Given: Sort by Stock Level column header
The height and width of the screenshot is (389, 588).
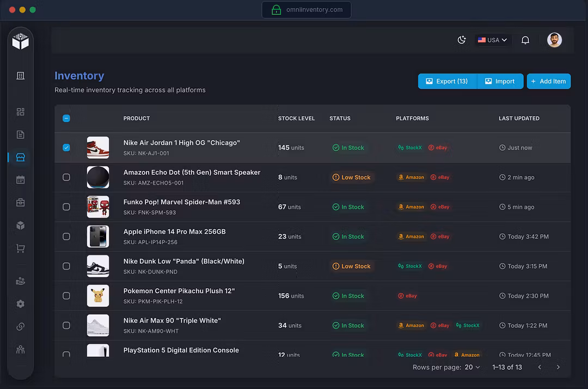Looking at the screenshot, I should point(296,118).
